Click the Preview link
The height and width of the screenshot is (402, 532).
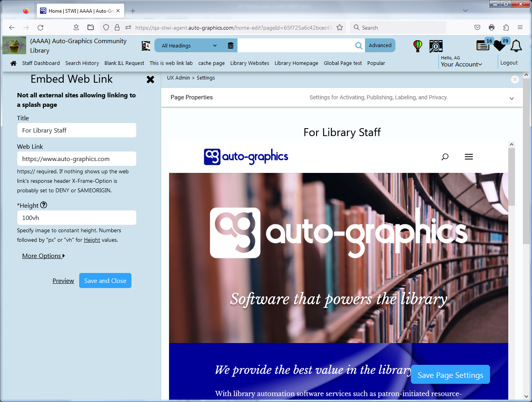[x=63, y=281]
